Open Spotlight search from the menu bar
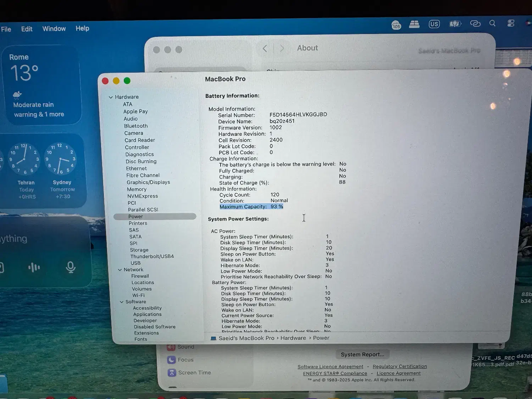 click(493, 23)
